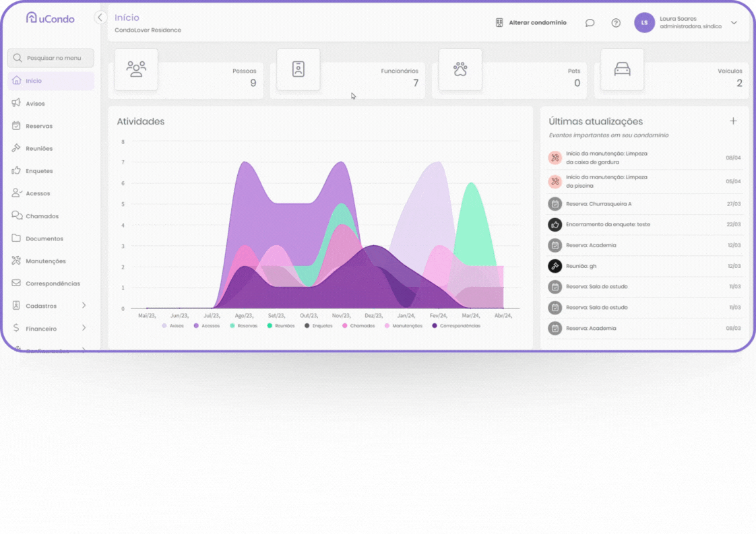The height and width of the screenshot is (534, 756).
Task: Open the Reunião: gh update
Action: pyautogui.click(x=644, y=266)
